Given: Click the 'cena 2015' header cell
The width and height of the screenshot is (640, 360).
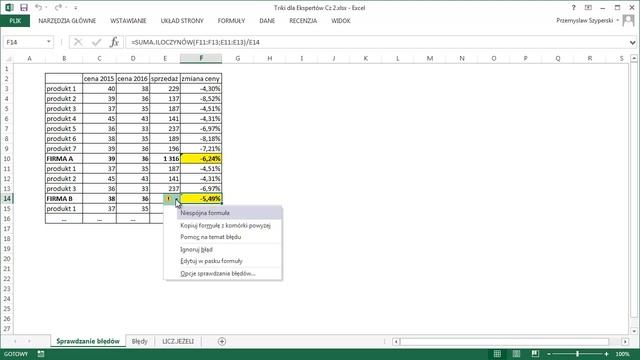Looking at the screenshot, I should (99, 79).
